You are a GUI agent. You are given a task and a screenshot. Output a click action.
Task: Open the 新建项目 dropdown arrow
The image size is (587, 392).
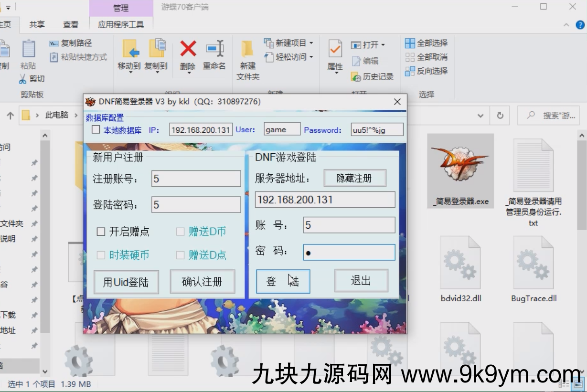pyautogui.click(x=311, y=43)
